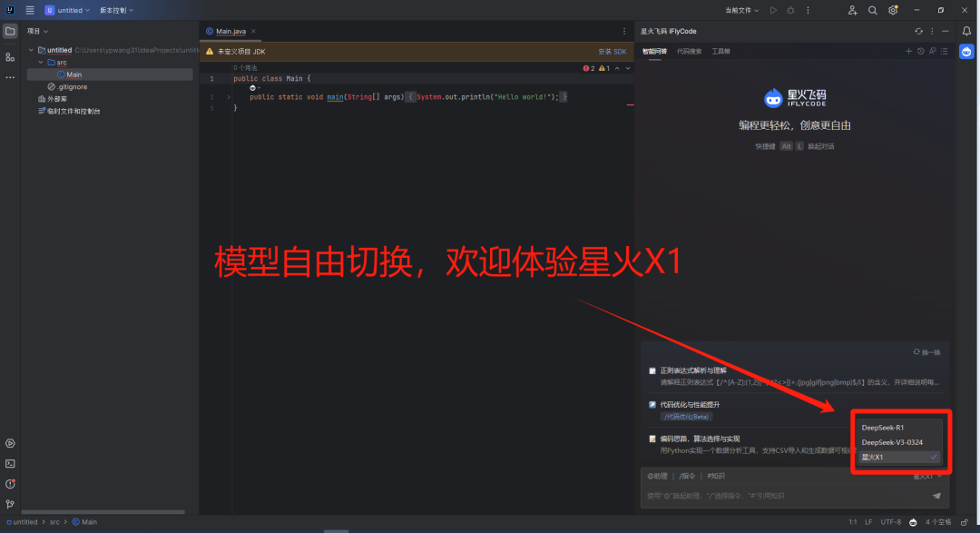Show more tool windows ellipsis in left sidebar
Screen dimensions: 980x533
tap(10, 77)
